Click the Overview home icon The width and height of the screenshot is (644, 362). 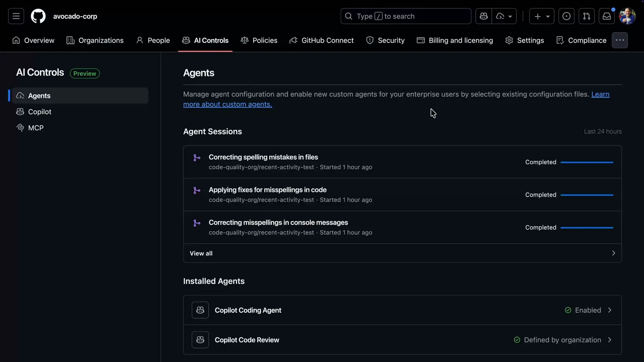point(16,40)
